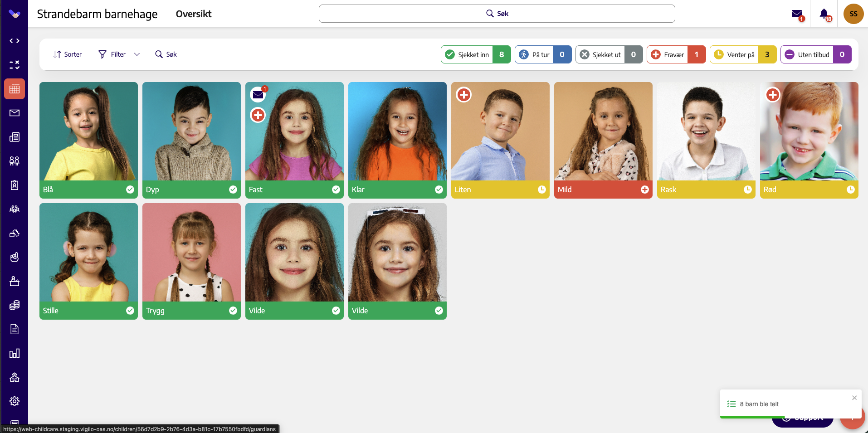Close the '8 barn ble telt' notification
Image resolution: width=868 pixels, height=433 pixels.
click(x=854, y=398)
